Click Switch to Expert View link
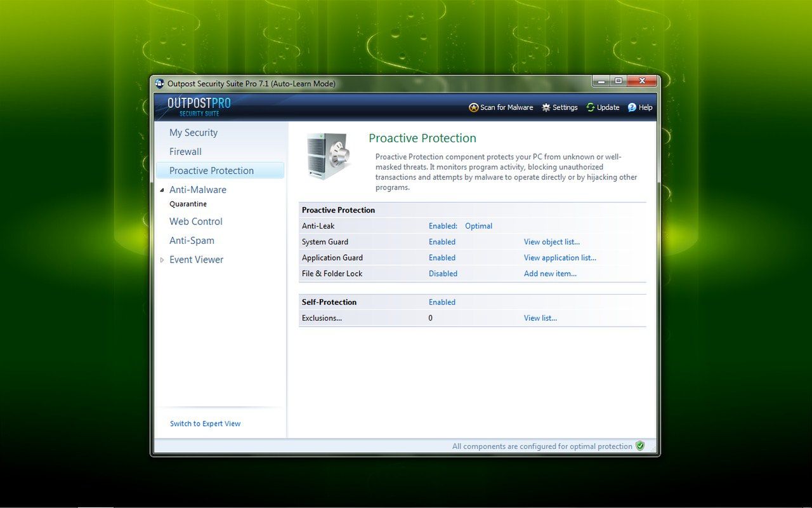This screenshot has width=812, height=508. pos(205,424)
